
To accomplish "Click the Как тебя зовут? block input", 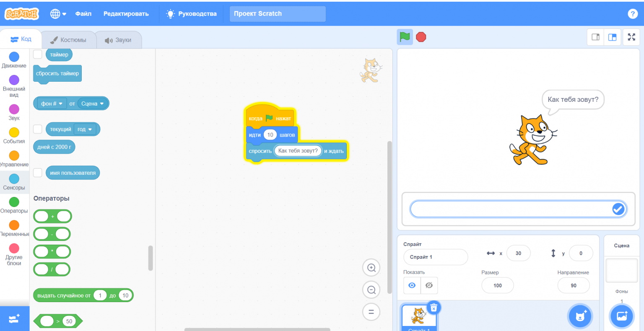I will pyautogui.click(x=298, y=151).
